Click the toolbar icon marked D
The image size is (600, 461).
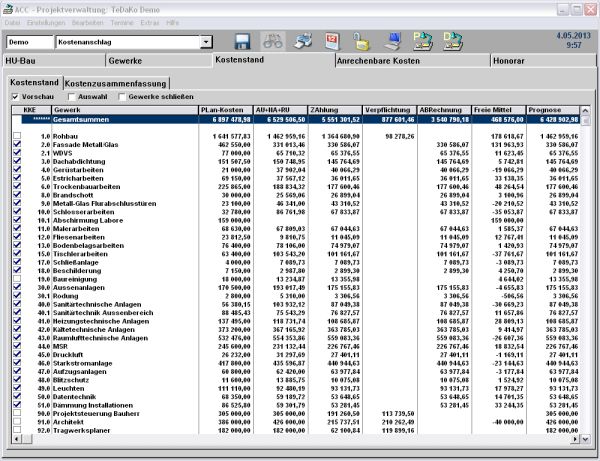452,42
